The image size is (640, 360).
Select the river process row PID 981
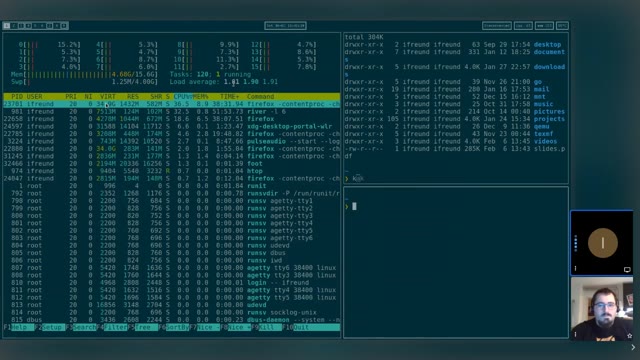(171, 111)
